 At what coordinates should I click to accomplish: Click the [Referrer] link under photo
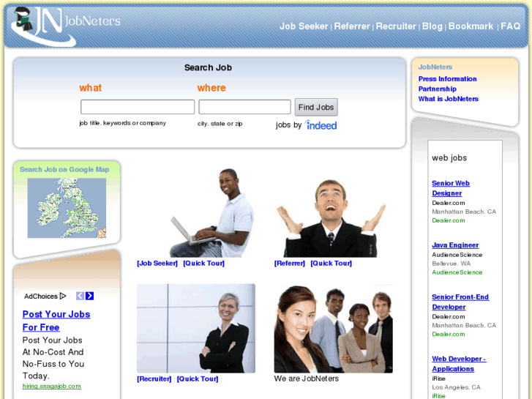[289, 263]
